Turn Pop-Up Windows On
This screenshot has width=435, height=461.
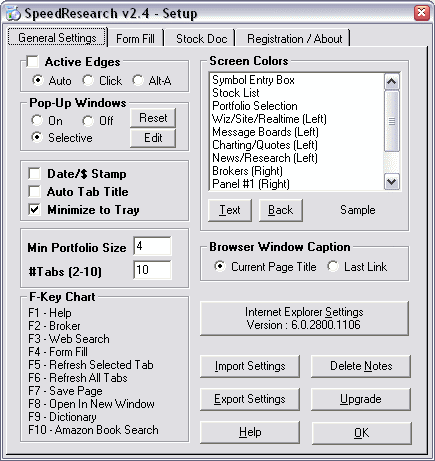pyautogui.click(x=37, y=120)
